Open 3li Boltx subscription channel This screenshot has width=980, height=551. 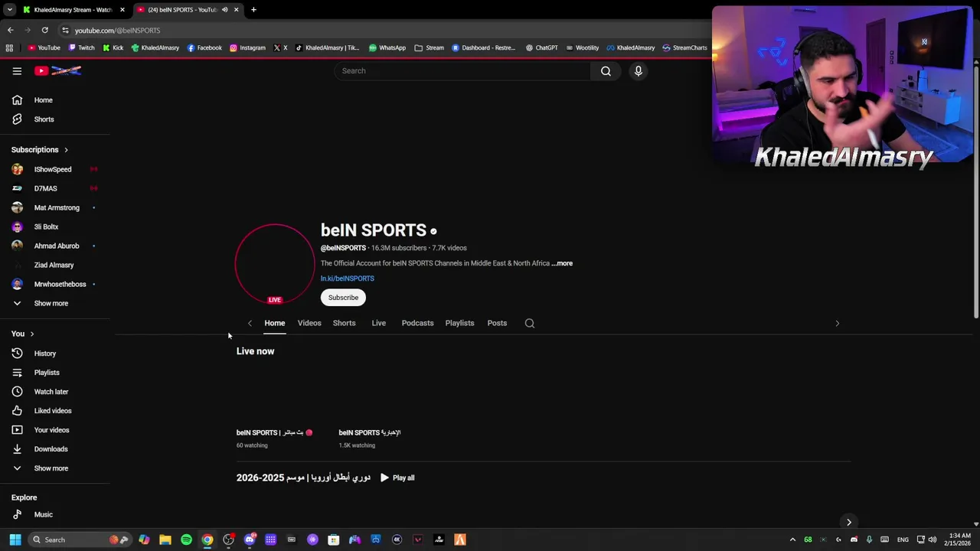[55, 227]
